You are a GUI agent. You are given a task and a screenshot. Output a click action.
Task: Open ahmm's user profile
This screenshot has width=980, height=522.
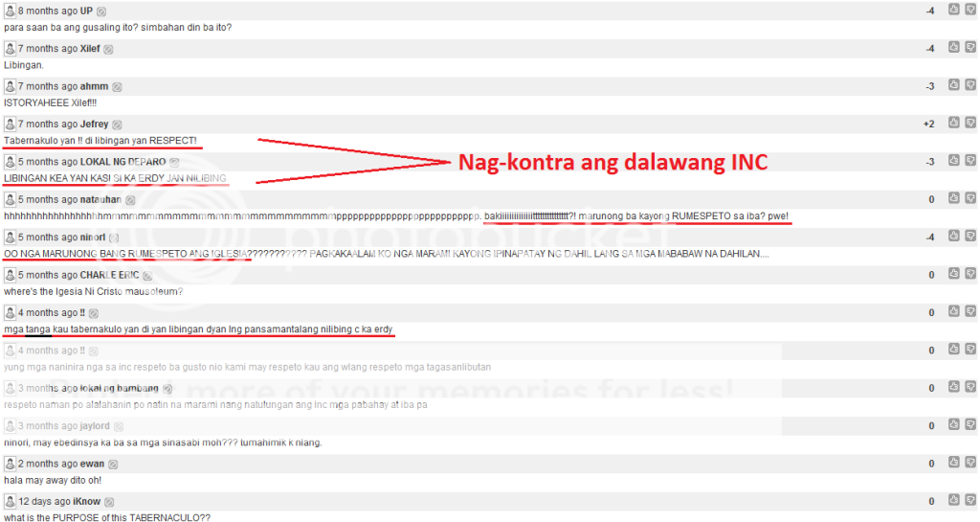click(x=95, y=86)
